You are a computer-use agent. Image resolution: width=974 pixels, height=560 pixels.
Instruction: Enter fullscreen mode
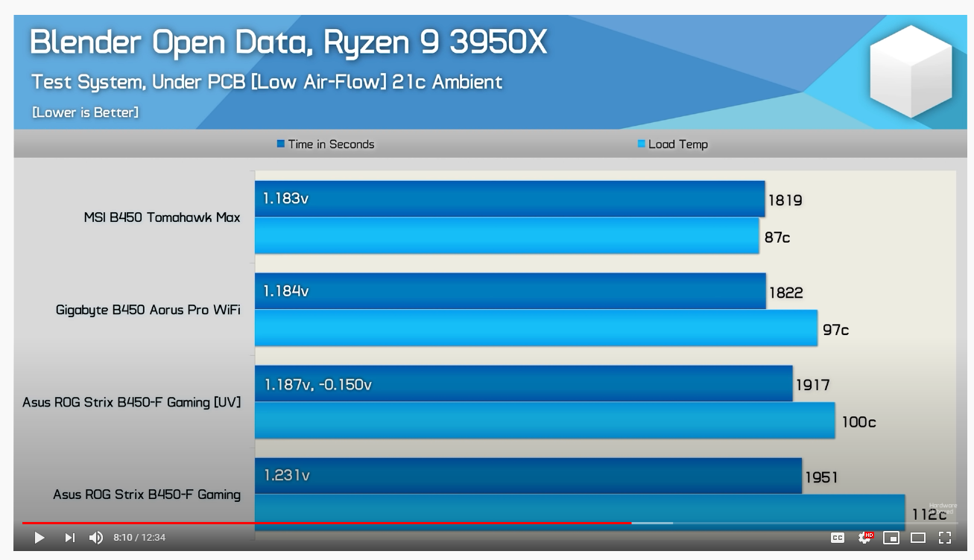click(945, 538)
